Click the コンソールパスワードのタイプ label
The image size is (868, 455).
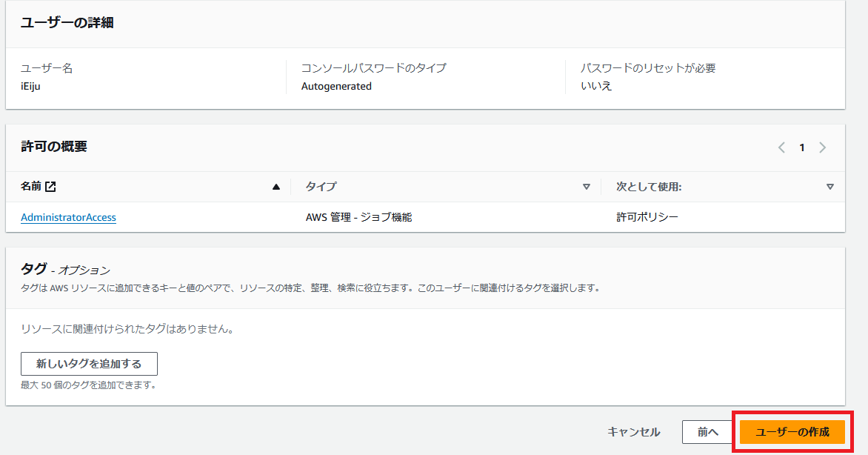click(x=374, y=68)
